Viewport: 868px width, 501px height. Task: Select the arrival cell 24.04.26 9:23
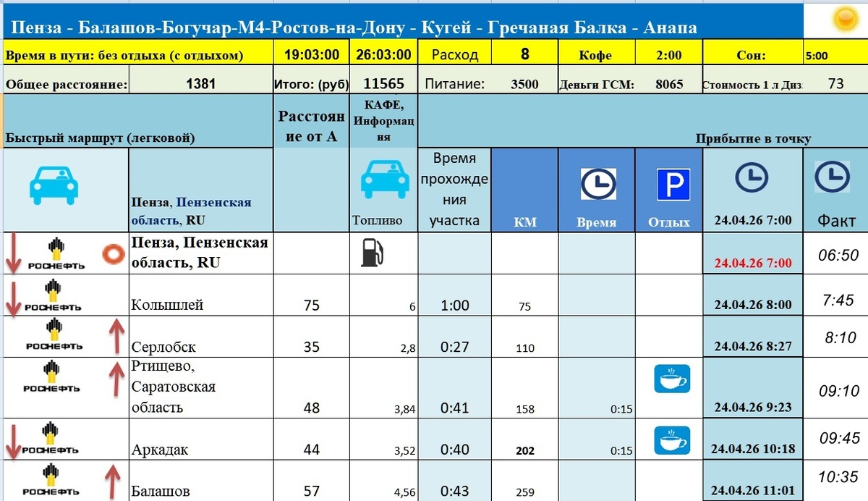tap(753, 387)
